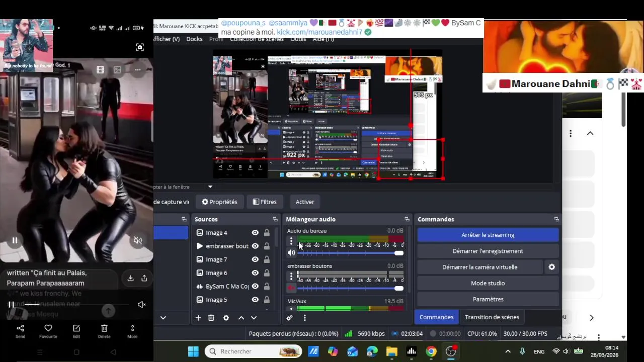
Task: Tap the share upload icon beside the caption
Action: tap(144, 278)
